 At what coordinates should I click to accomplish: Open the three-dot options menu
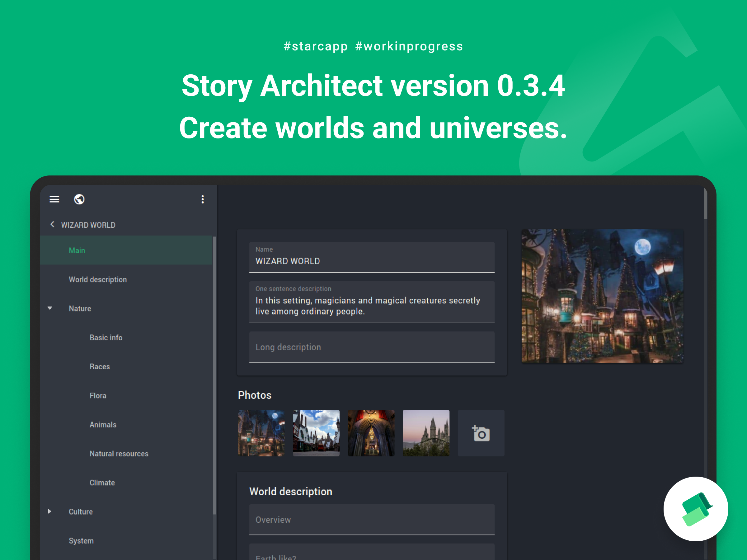(x=203, y=199)
